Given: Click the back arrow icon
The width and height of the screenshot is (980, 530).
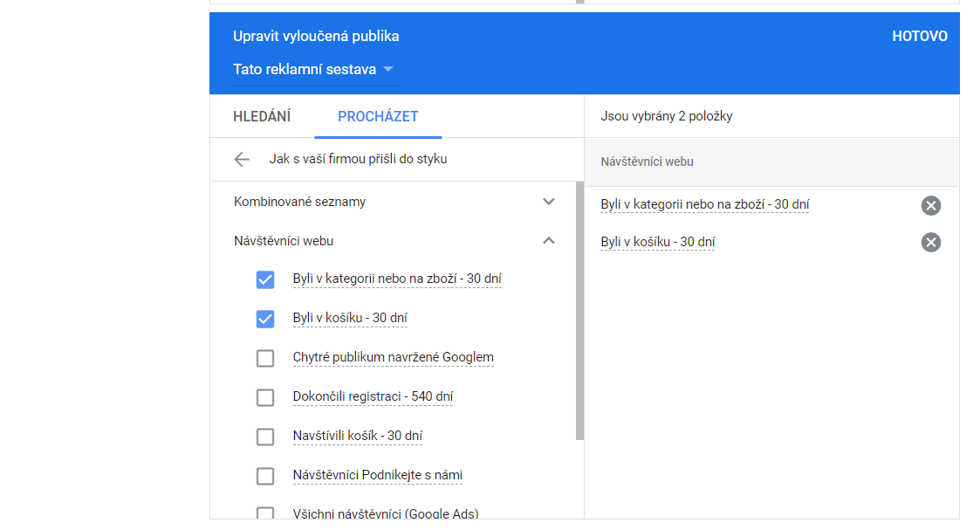Looking at the screenshot, I should (242, 160).
